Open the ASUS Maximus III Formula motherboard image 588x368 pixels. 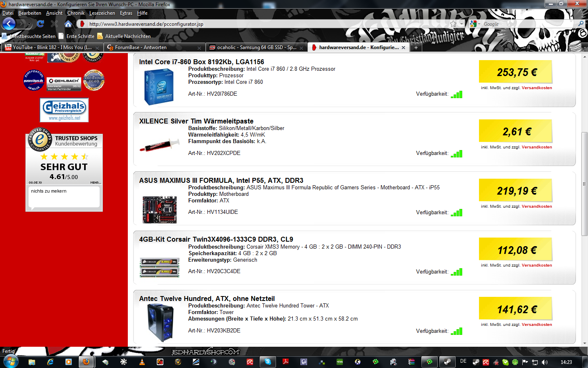coord(160,210)
